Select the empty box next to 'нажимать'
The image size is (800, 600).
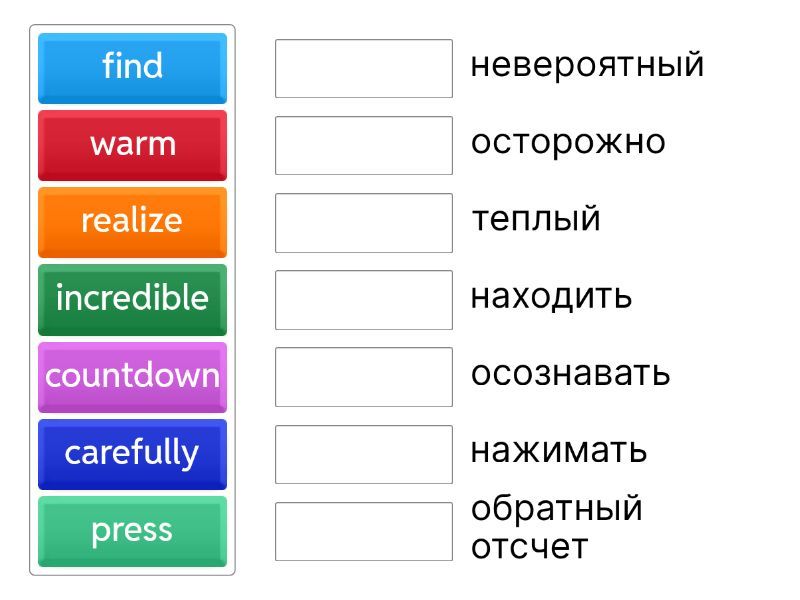(364, 454)
